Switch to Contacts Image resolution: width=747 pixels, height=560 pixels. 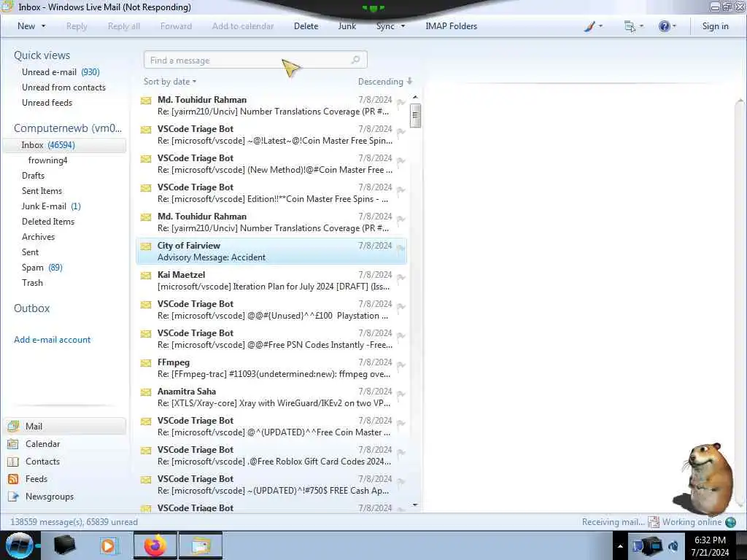[42, 462]
